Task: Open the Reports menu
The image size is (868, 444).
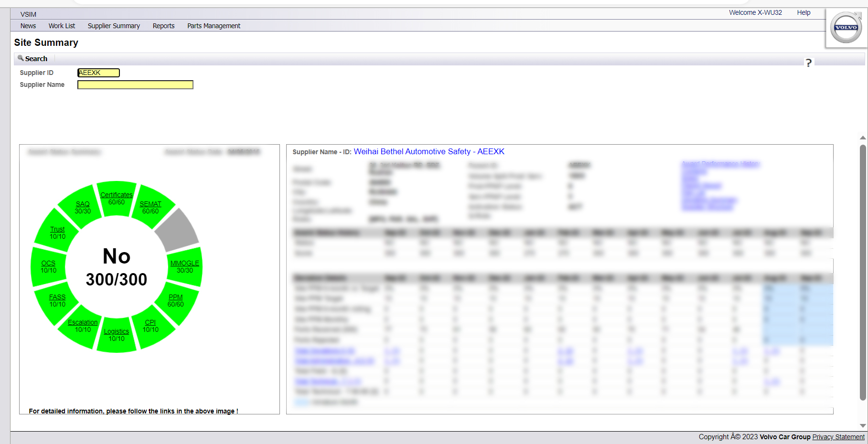Action: 163,26
